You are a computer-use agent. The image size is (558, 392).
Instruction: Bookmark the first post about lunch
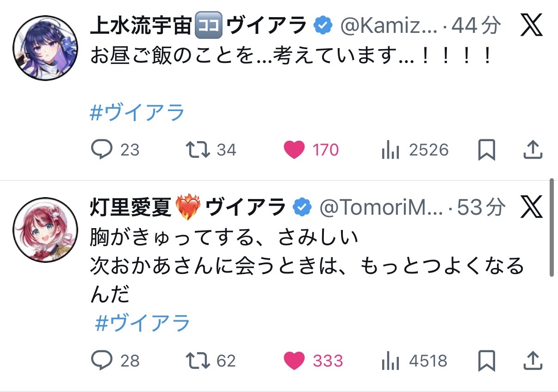point(486,150)
